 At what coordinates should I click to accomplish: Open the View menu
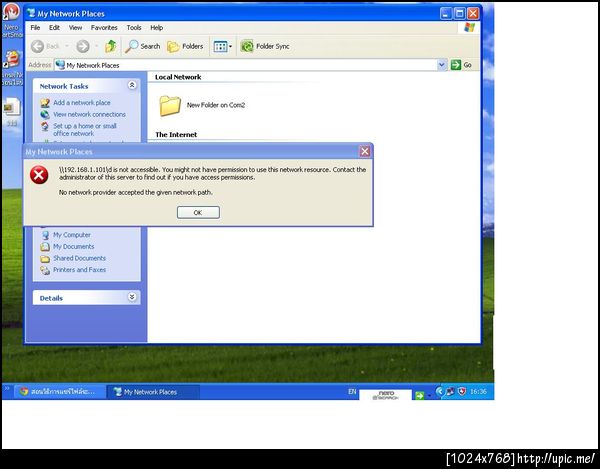click(75, 28)
